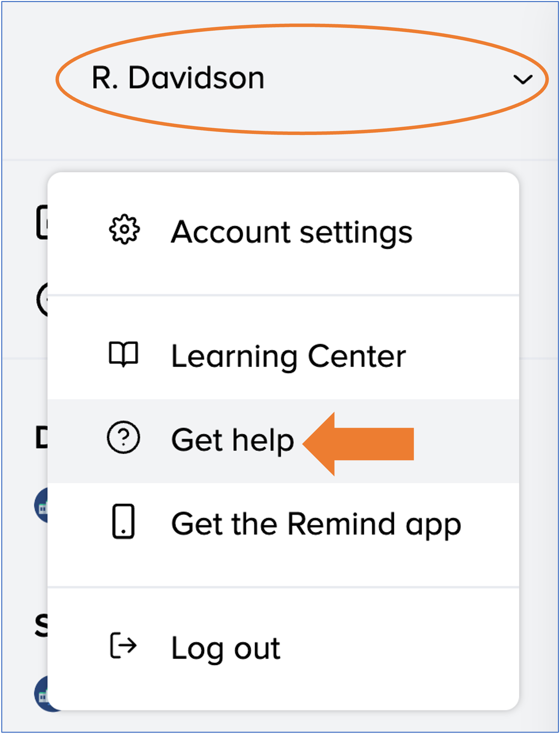This screenshot has height=734, width=560.
Task: Collapse the menu using the chevron arrow
Action: [523, 79]
